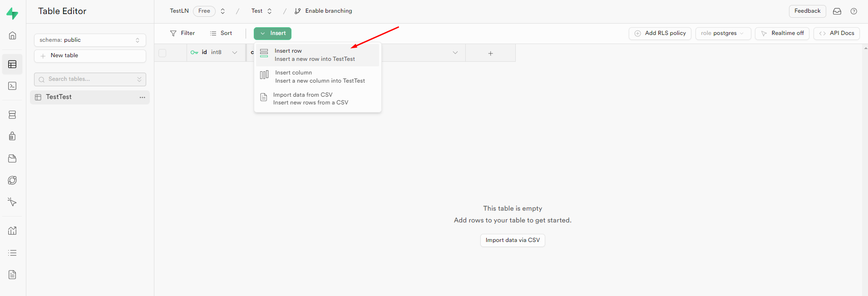Open the Database icon in sidebar

(12, 115)
